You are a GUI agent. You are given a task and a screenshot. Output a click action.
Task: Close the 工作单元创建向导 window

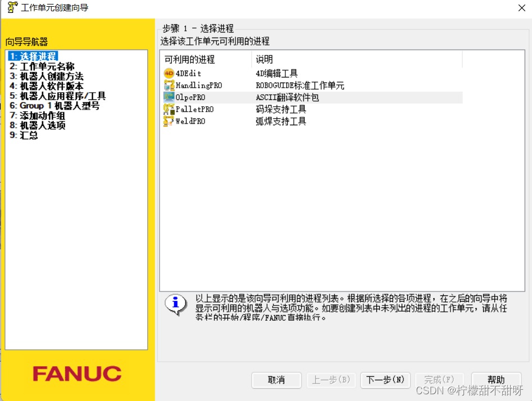522,7
